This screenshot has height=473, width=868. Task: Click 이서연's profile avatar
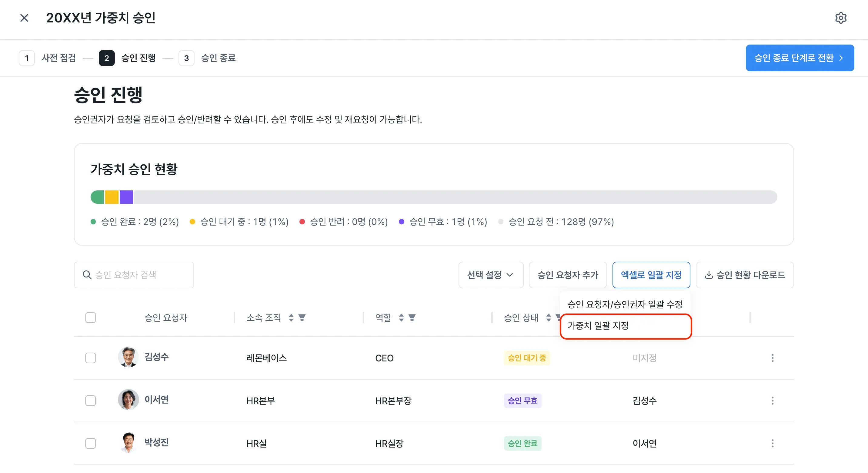129,400
